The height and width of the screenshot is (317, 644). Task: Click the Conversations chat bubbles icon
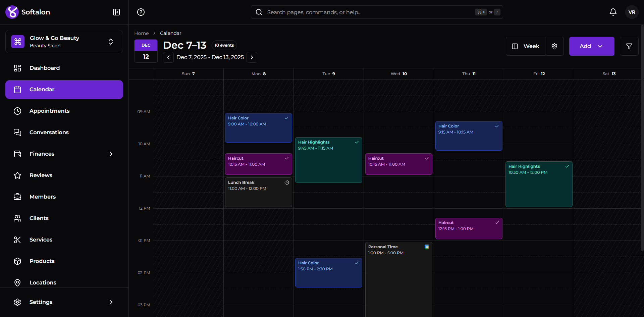(x=17, y=133)
